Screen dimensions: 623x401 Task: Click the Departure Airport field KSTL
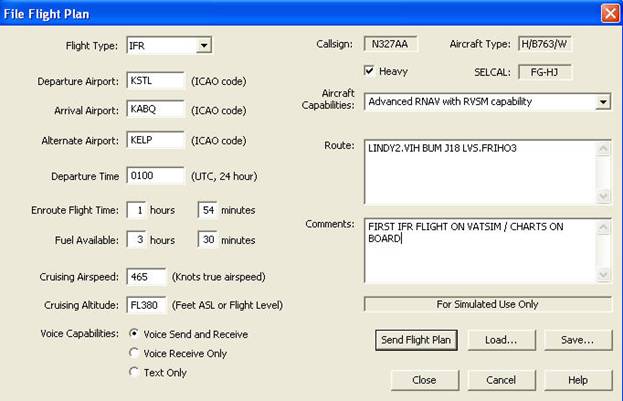(155, 81)
